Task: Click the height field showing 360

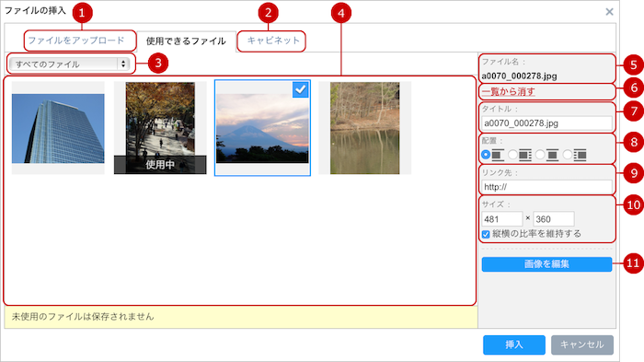Action: [x=554, y=219]
